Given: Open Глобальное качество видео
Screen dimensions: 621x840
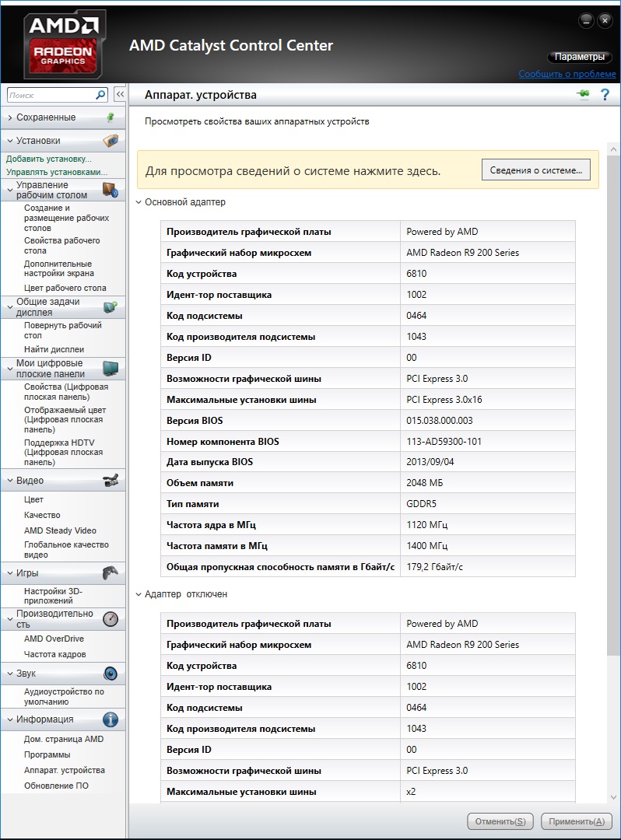Looking at the screenshot, I should 66,550.
